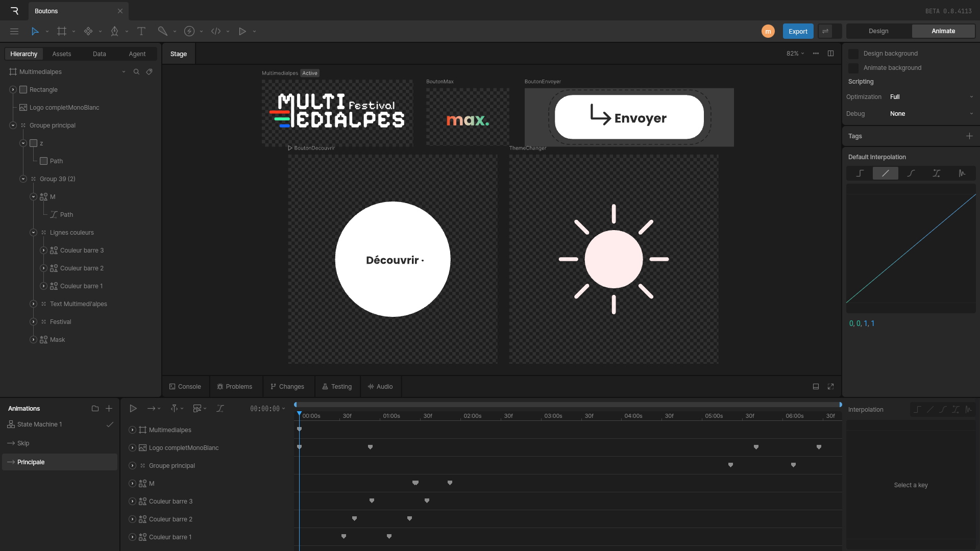980x551 pixels.
Task: Click the hierarchy search icon
Action: (136, 72)
